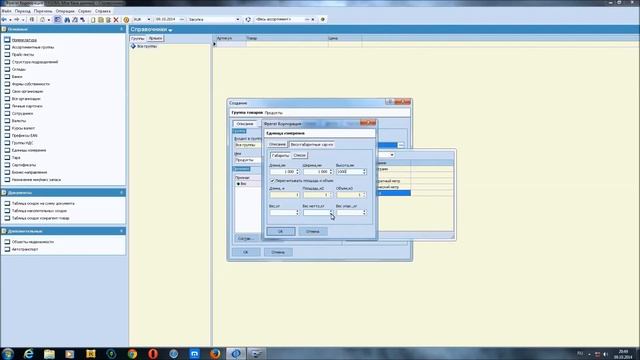Open the Закупка dropdown in the toolbar
Screen dimensions: 640x360
238,20
